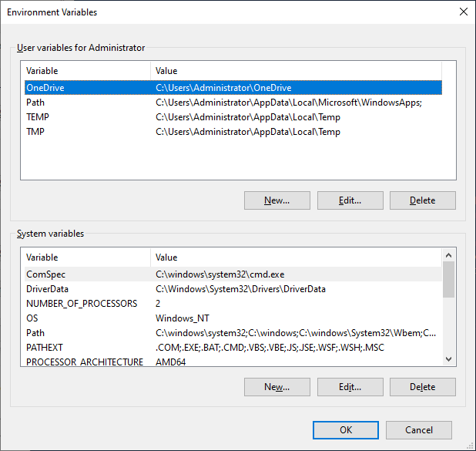Click the TEMP variable's Local\Temp value
This screenshot has height=451, width=476.
tap(248, 117)
